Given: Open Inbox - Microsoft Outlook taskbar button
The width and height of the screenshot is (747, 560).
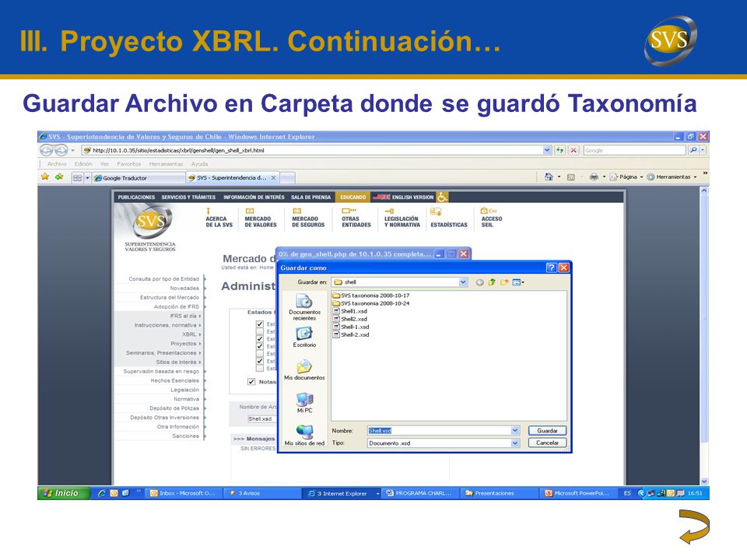Looking at the screenshot, I should coord(183,493).
